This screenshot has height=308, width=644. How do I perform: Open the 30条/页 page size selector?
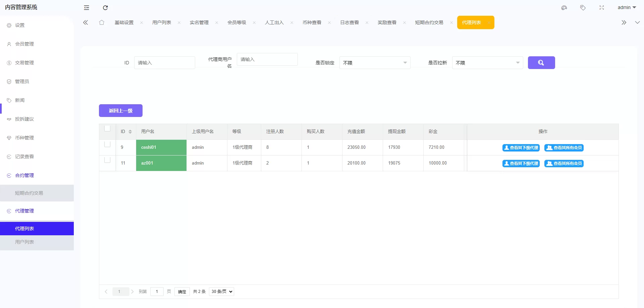click(x=221, y=292)
